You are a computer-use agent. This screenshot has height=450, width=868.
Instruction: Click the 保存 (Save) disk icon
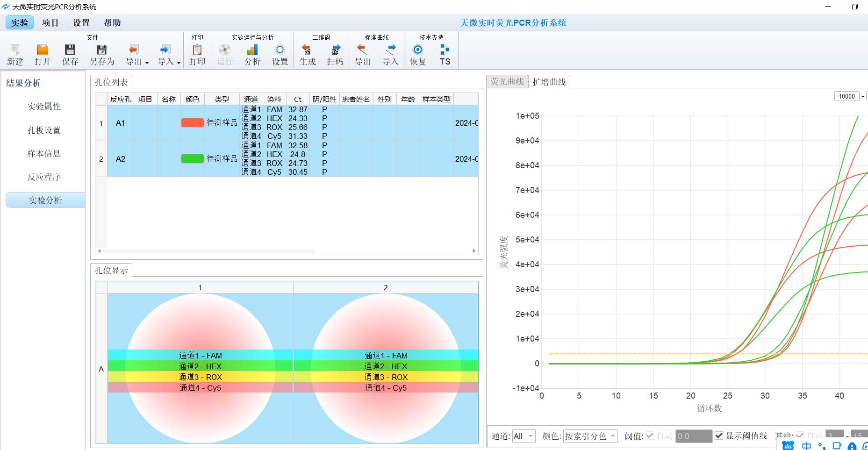(x=70, y=50)
